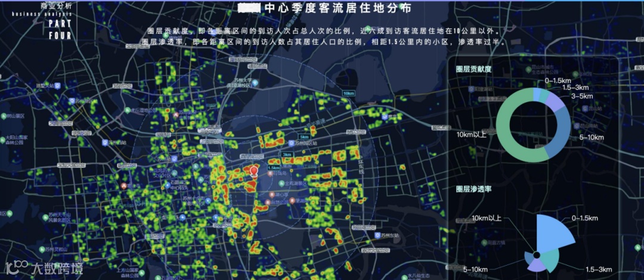The height and width of the screenshot is (280, 644).
Task: Click the 圈层渗透率 chart title
Action: click(x=473, y=189)
